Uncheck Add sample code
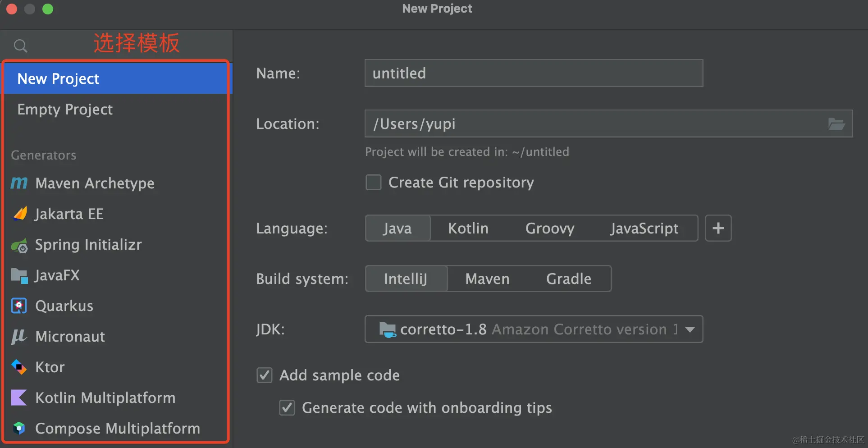The width and height of the screenshot is (868, 448). coord(265,375)
